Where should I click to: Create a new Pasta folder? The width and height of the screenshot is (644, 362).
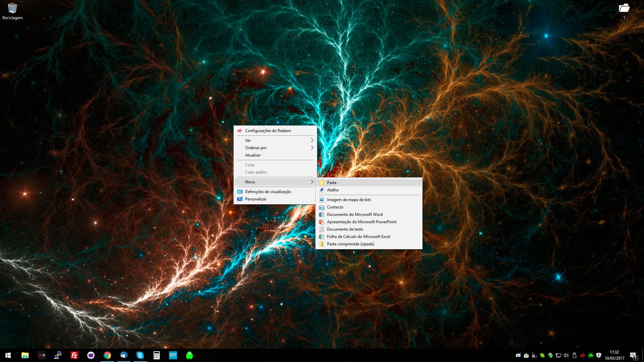(369, 183)
